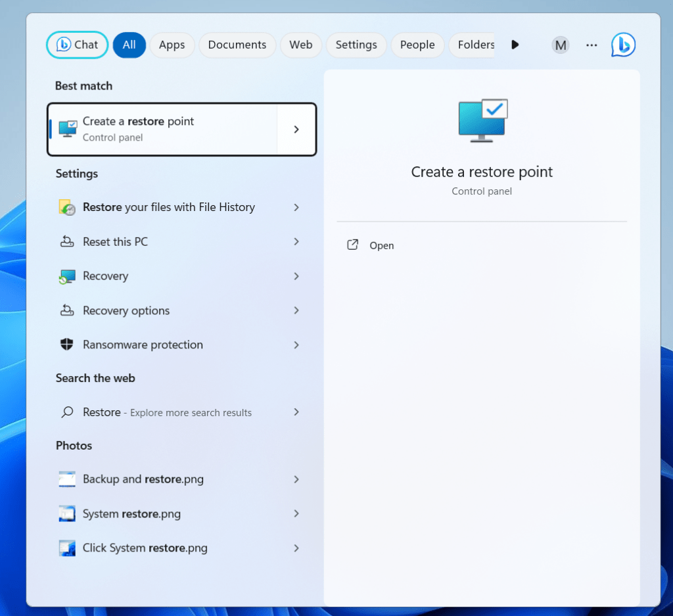The image size is (673, 616).
Task: Show more search filters with the arrow
Action: [x=515, y=45]
